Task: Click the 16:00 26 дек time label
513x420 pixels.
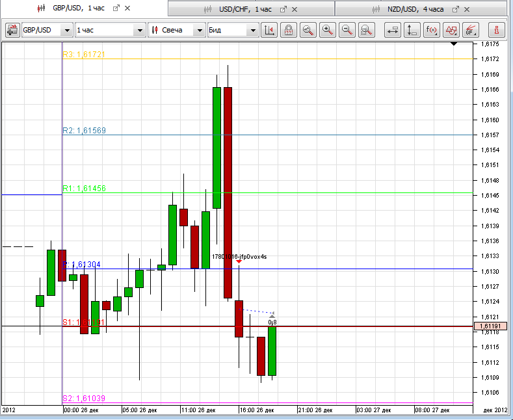Action: pyautogui.click(x=256, y=410)
